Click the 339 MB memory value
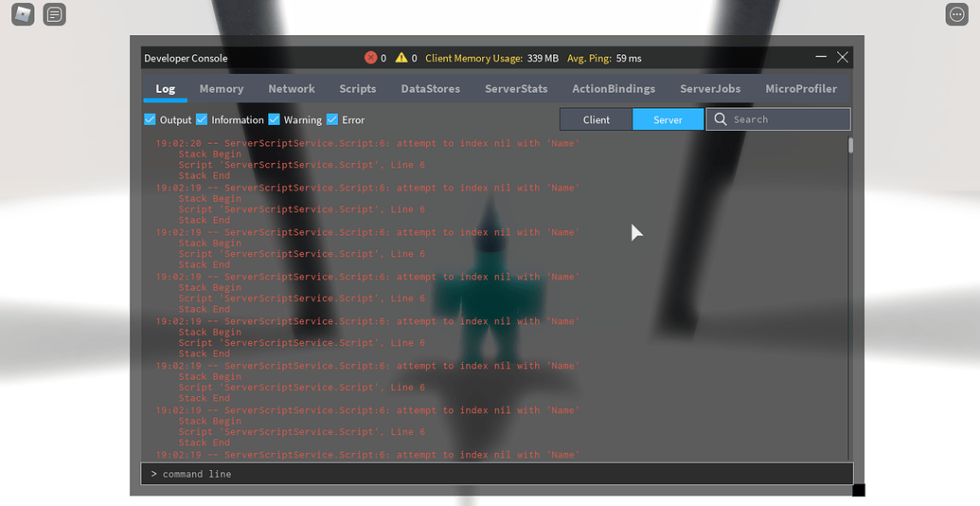 543,58
